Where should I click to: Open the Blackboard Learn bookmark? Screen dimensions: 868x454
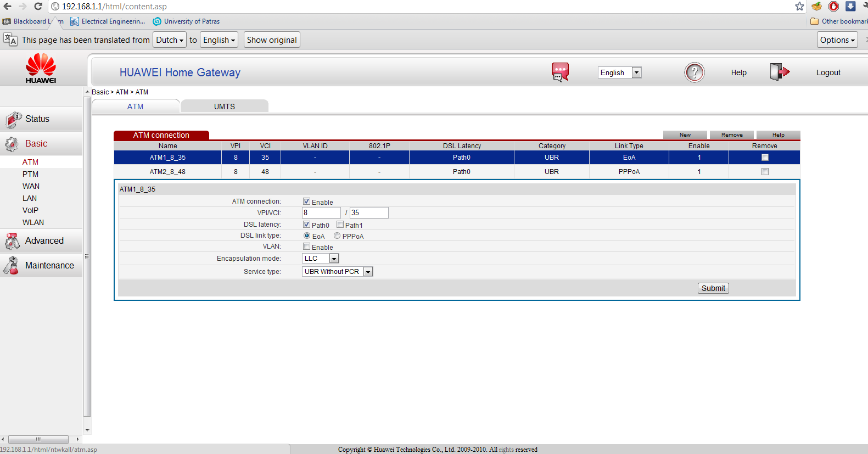pyautogui.click(x=33, y=21)
